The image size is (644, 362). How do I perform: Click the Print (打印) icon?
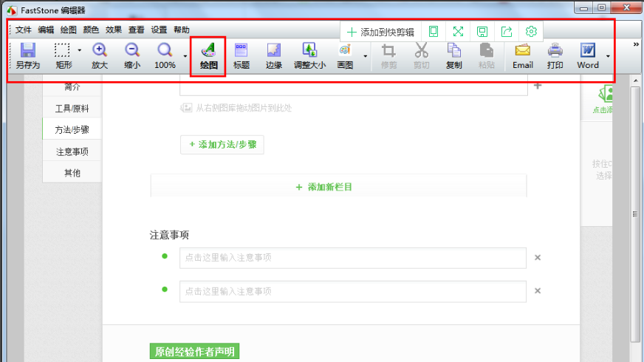tap(555, 56)
